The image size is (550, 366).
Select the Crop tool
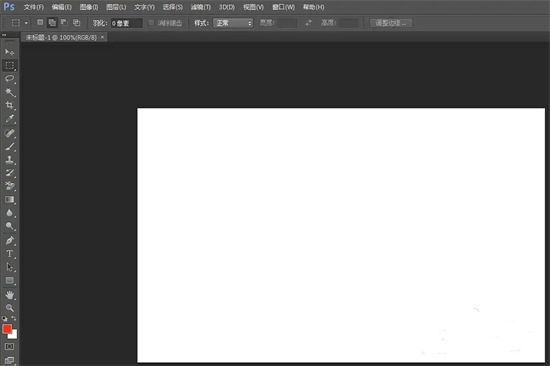(9, 105)
